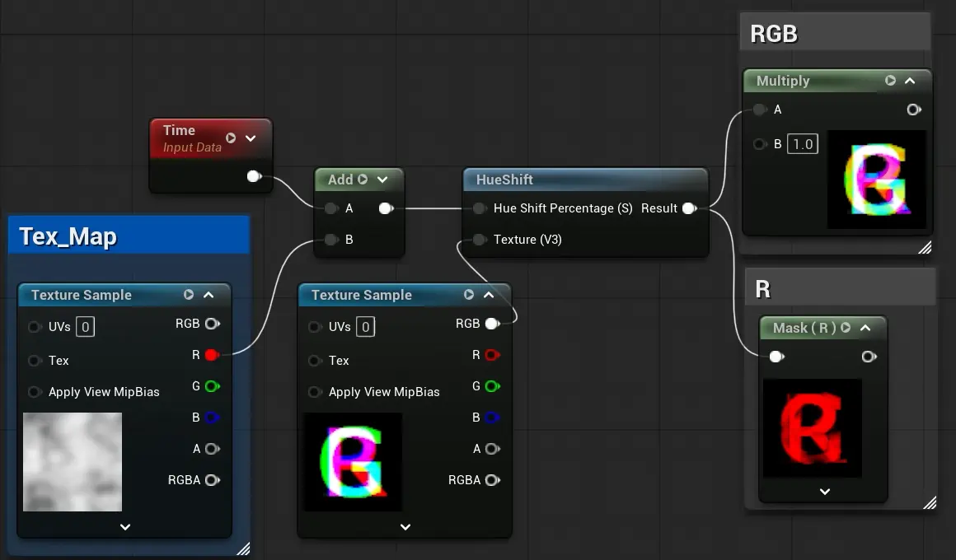Toggle live preview on the Mask (R) node
Viewport: 956px width, 560px height.
(846, 328)
